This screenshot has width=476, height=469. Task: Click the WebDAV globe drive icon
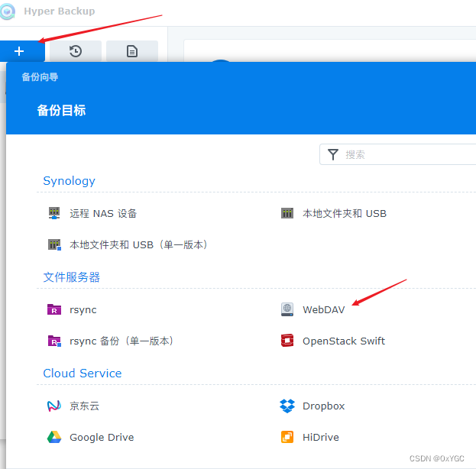click(x=287, y=309)
